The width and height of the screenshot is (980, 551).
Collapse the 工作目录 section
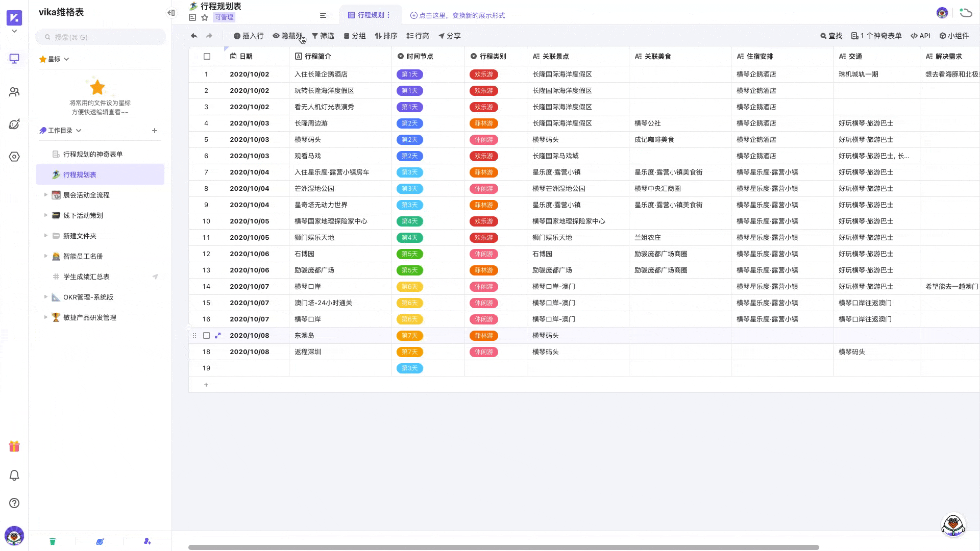click(79, 130)
